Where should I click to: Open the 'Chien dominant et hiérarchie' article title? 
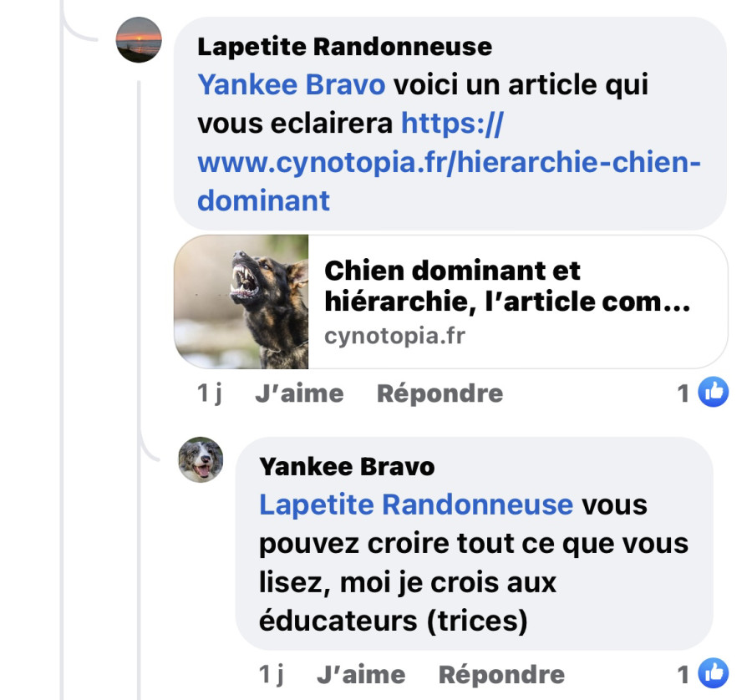[x=507, y=287]
